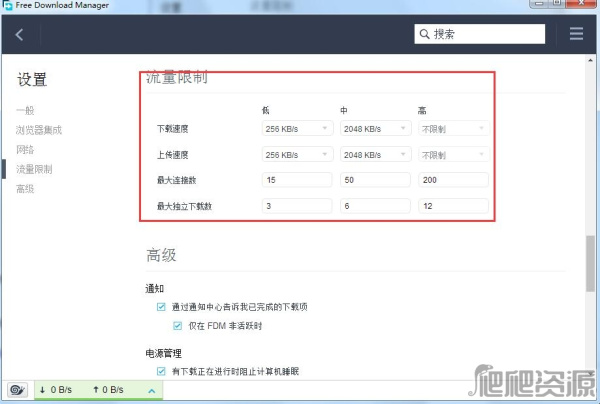Go back using the left arrow icon
Viewport: 600px width, 404px height.
pyautogui.click(x=19, y=34)
